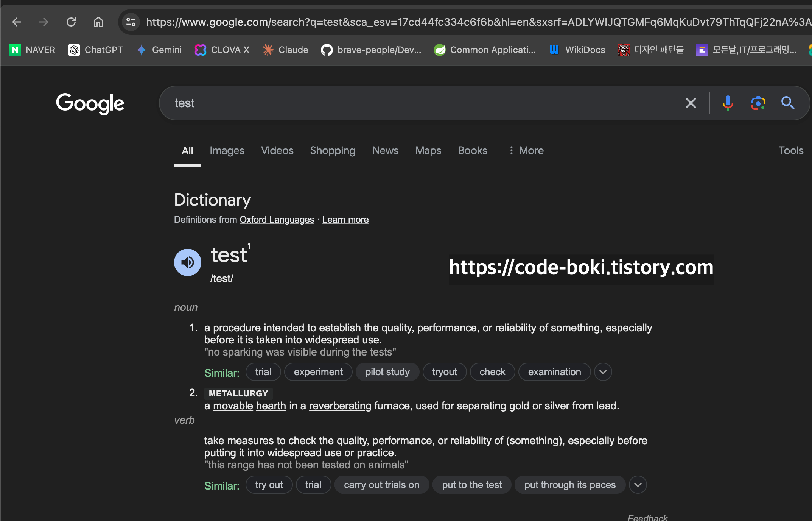812x521 pixels.
Task: Switch to the Images tab
Action: 227,151
